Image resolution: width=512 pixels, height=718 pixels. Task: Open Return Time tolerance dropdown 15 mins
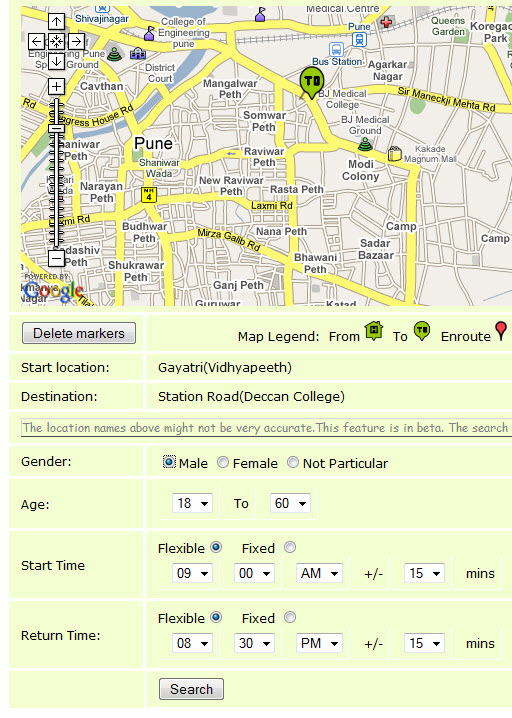(x=425, y=643)
